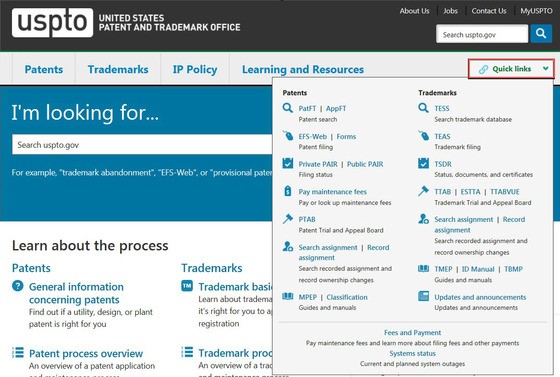Viewport: 560px width, 377px height.
Task: Click the chain link icon in Quick links
Action: pyautogui.click(x=483, y=69)
